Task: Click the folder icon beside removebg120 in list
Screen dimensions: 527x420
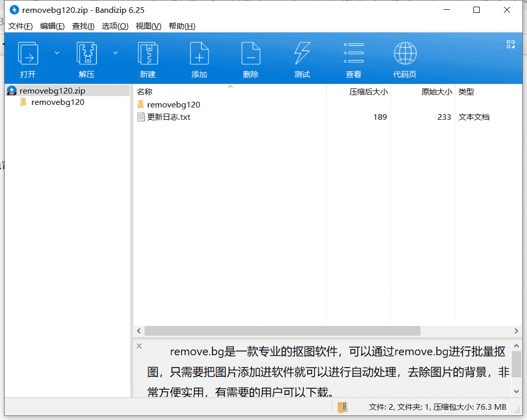Action: [141, 104]
